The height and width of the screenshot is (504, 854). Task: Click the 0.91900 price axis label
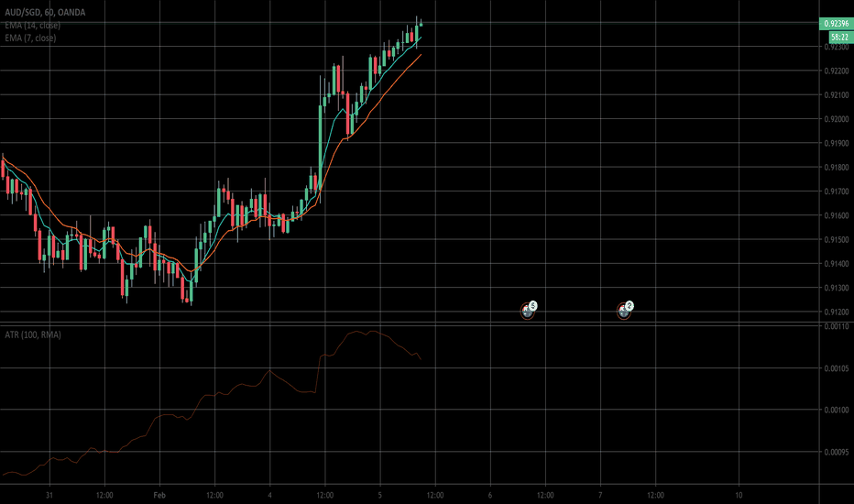(x=836, y=143)
